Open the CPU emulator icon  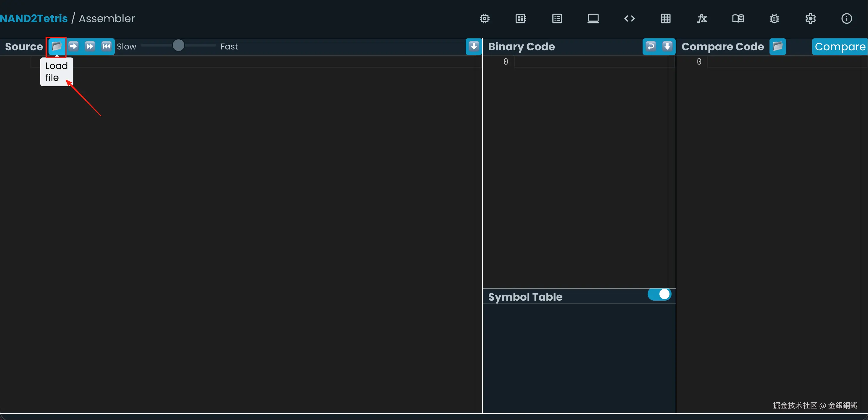tap(521, 19)
